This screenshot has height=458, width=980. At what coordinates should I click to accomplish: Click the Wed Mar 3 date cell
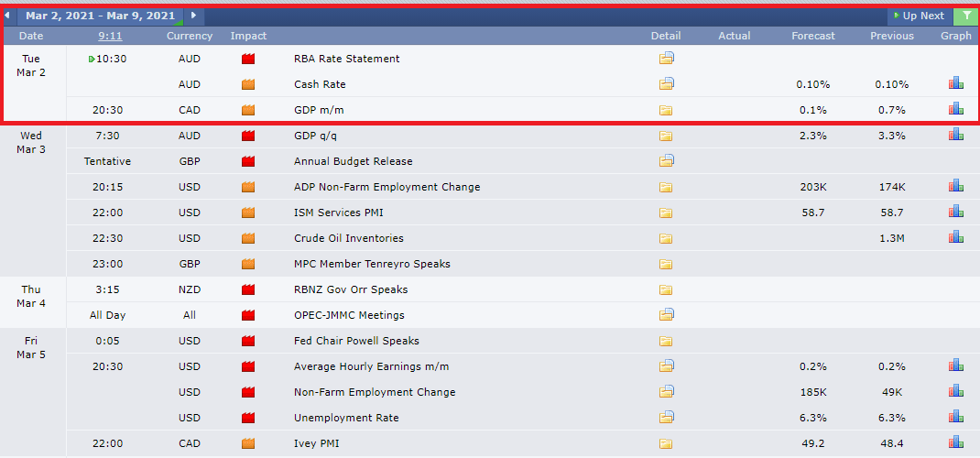[33, 143]
